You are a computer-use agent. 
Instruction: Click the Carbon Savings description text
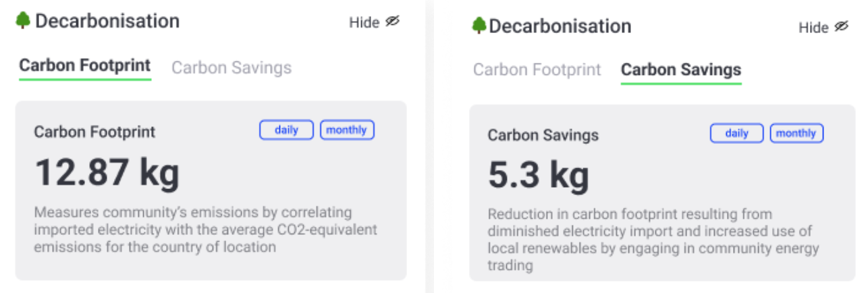pyautogui.click(x=653, y=240)
